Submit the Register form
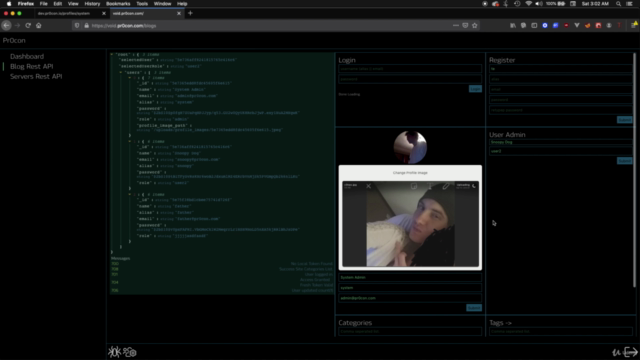 pos(624,120)
